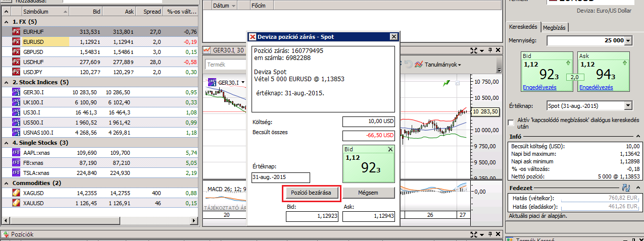The image size is (644, 241).
Task: Click the green Ask price tile
Action: [604, 72]
